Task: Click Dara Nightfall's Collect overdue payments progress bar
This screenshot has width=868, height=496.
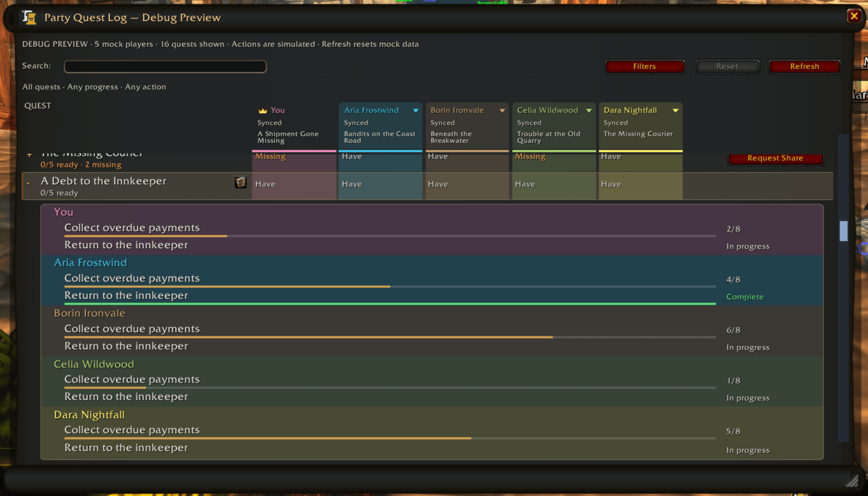Action: pyautogui.click(x=390, y=438)
